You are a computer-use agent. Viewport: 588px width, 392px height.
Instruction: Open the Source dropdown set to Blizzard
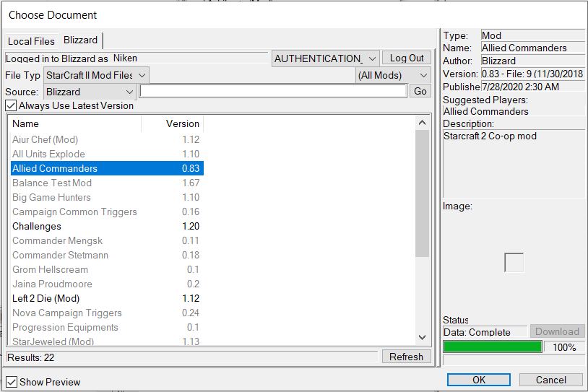(x=90, y=92)
